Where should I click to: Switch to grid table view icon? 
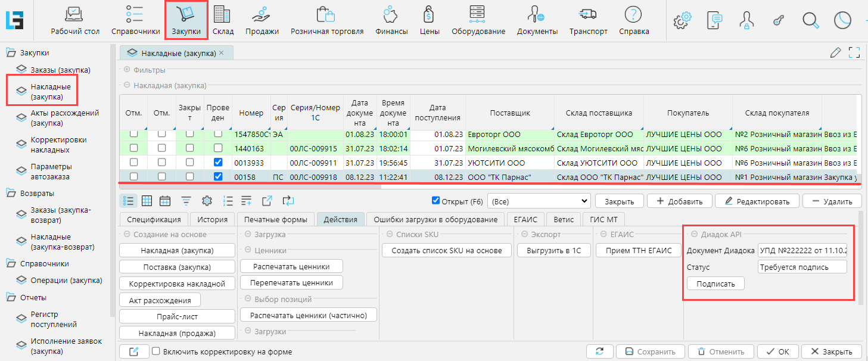tap(147, 201)
